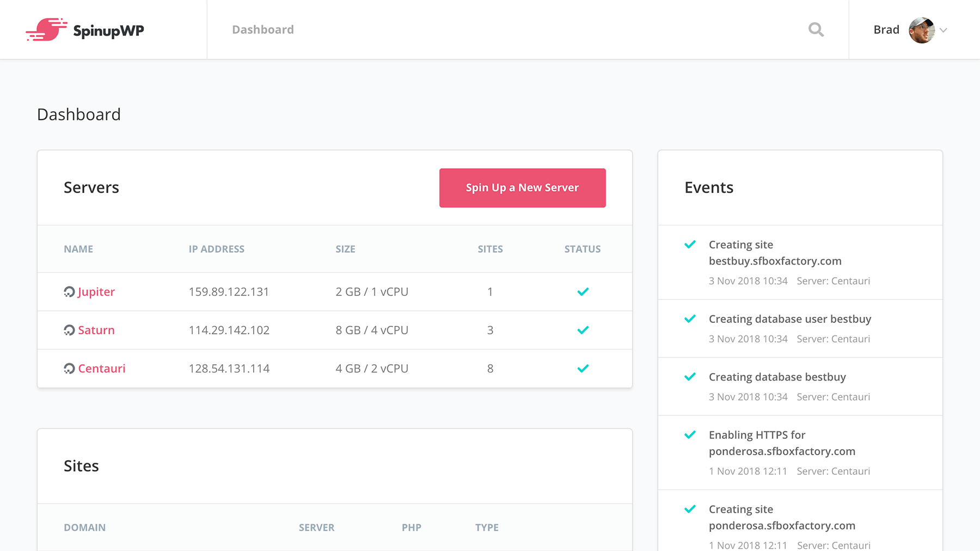Click the Spin Up a New Server button
Screen dimensions: 980x551
[522, 187]
